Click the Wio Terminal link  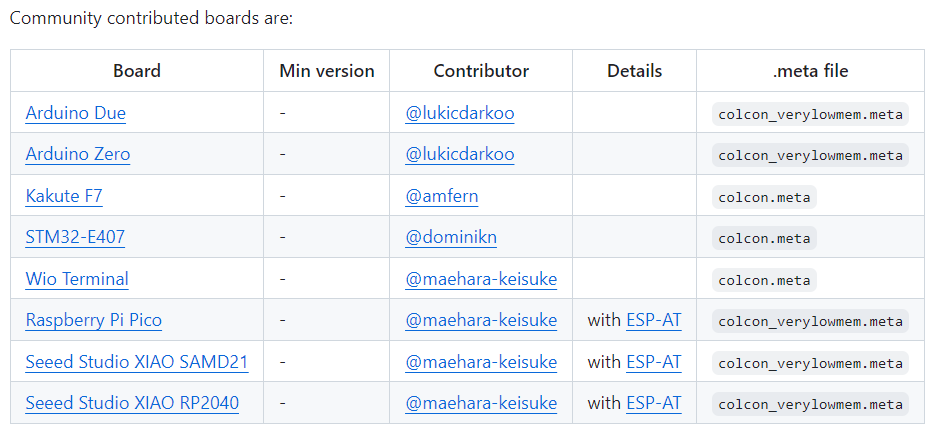(77, 279)
